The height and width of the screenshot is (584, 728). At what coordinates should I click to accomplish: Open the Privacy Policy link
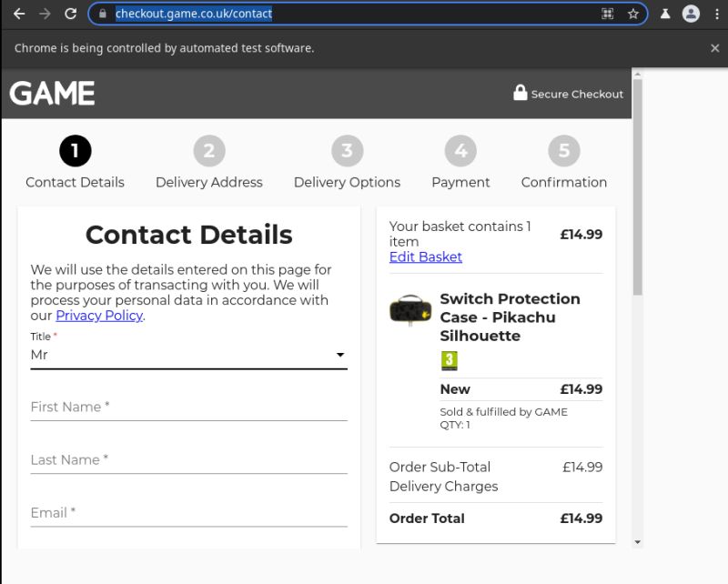tap(99, 316)
